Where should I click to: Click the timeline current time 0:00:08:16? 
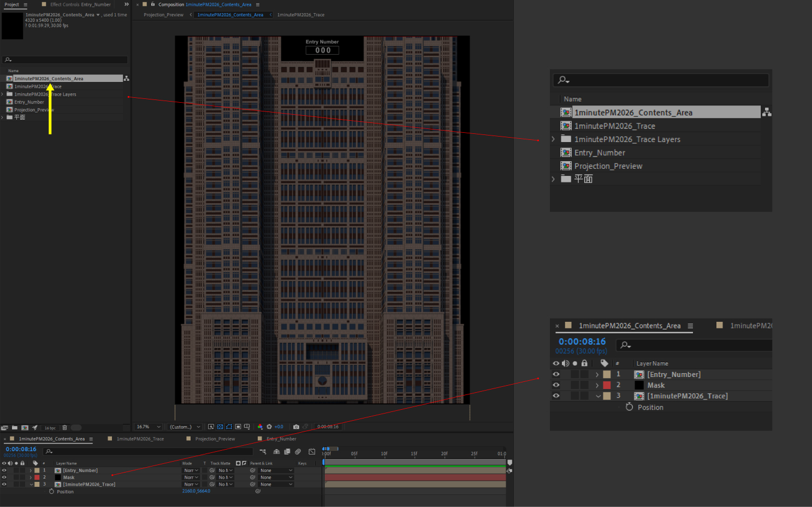click(x=21, y=449)
